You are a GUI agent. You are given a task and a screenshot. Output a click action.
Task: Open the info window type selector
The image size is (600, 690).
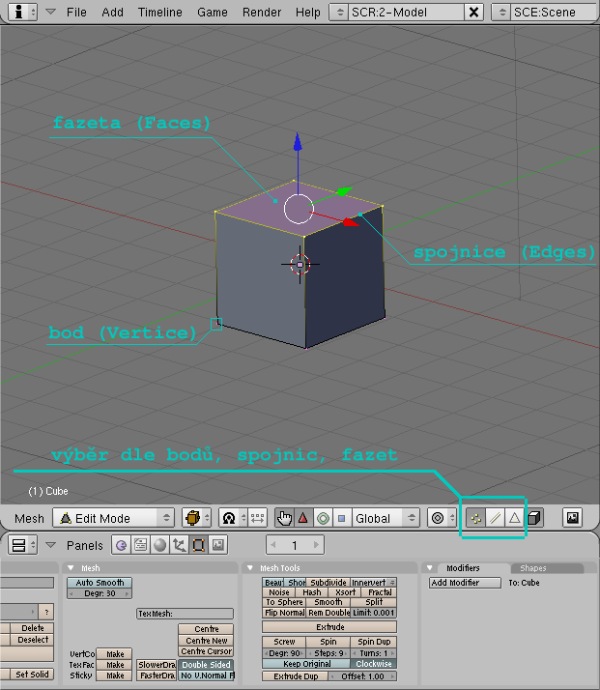click(x=23, y=12)
